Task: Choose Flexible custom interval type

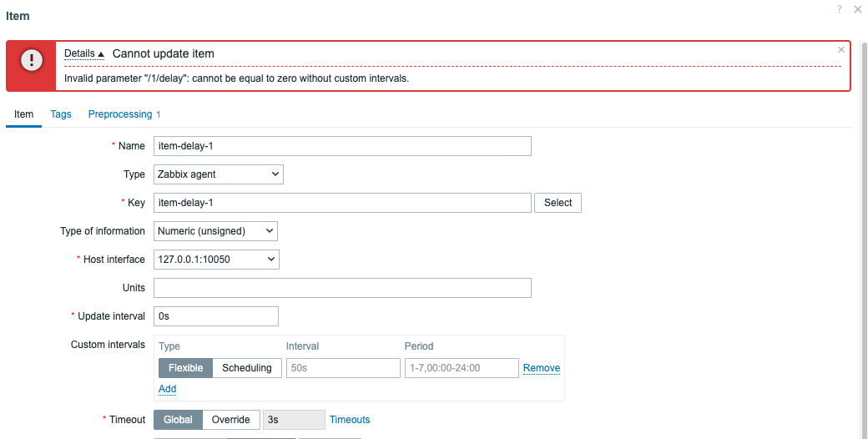Action: [x=185, y=368]
